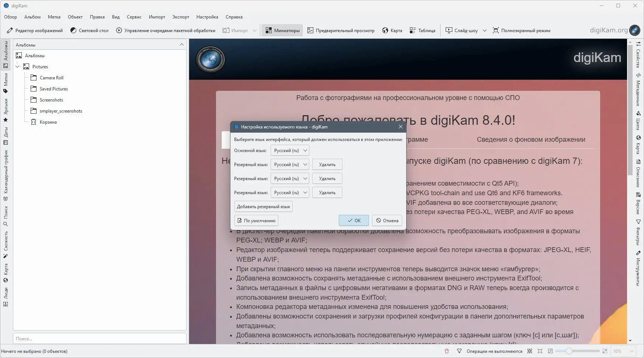Open the Календарный график sidebar tab
This screenshot has height=358, width=644.
pyautogui.click(x=6, y=175)
